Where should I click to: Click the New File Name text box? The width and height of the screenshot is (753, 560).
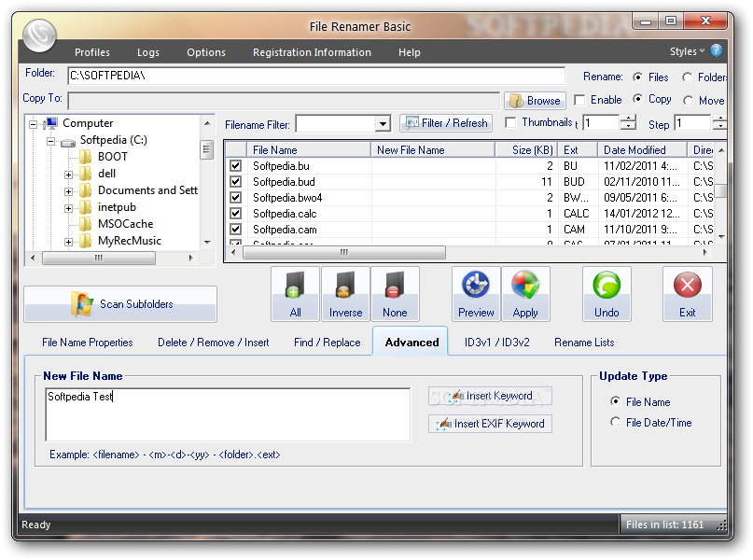click(x=228, y=414)
